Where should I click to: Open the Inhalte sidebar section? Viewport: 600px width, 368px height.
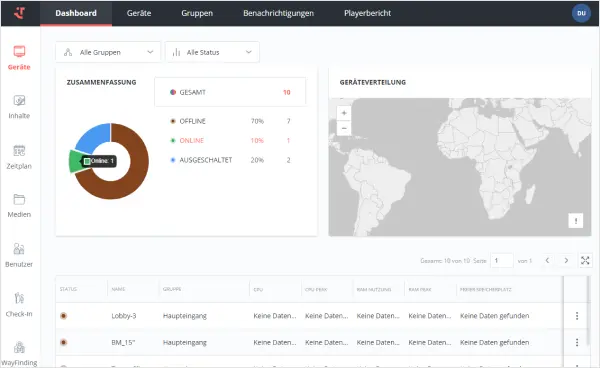(19, 107)
